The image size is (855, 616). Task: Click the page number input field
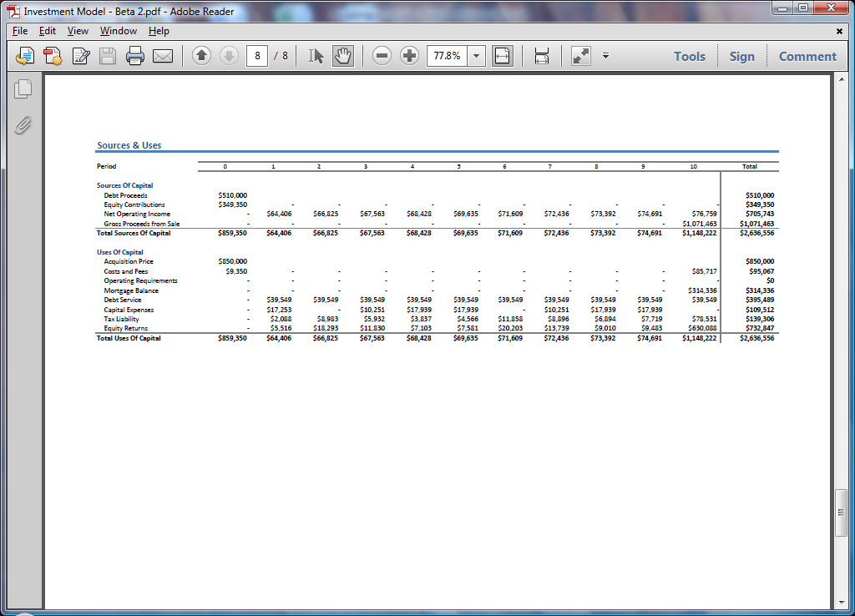[256, 56]
